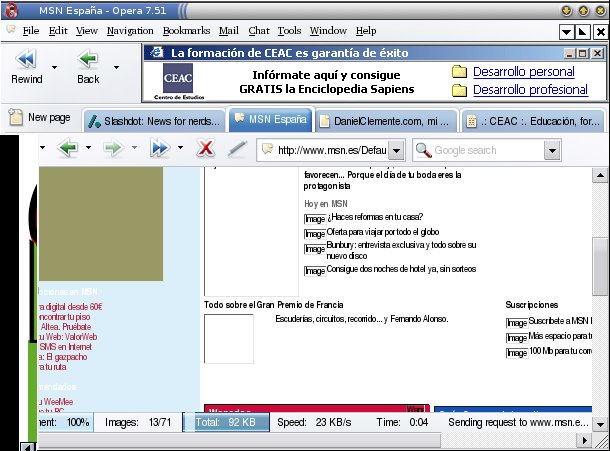The height and width of the screenshot is (451, 610).
Task: Expand the dropdown next to green back arrow
Action: pyautogui.click(x=89, y=147)
